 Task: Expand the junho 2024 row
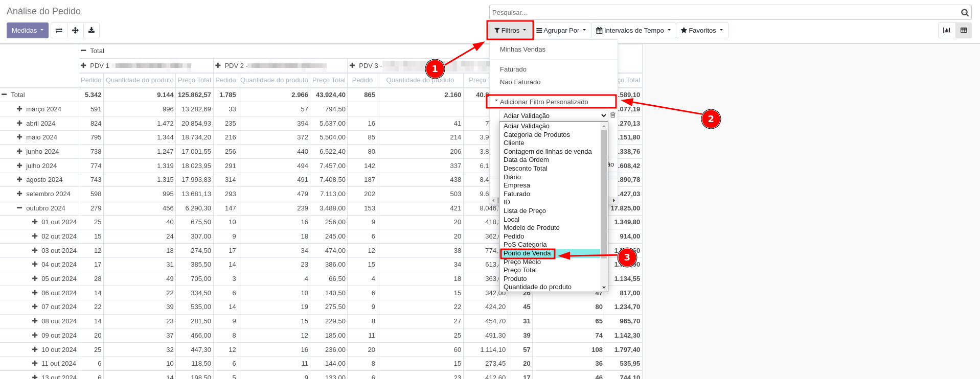tap(19, 151)
